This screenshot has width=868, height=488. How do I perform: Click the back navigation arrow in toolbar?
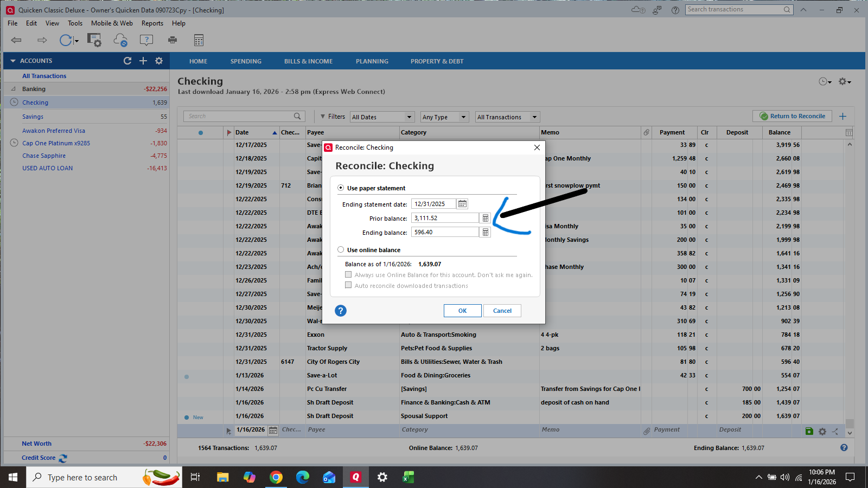(16, 40)
